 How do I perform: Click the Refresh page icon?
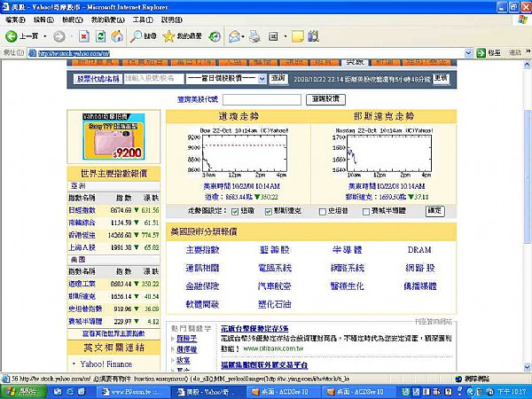[x=100, y=36]
